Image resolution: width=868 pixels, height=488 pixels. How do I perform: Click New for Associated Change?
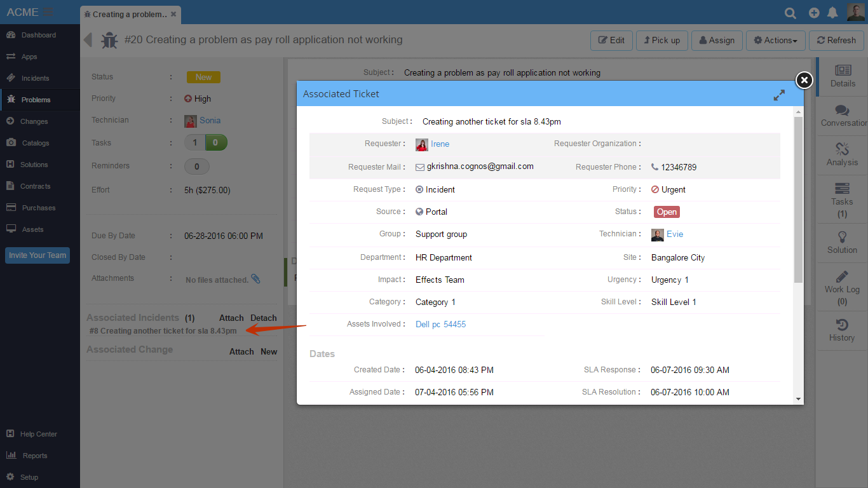point(269,352)
